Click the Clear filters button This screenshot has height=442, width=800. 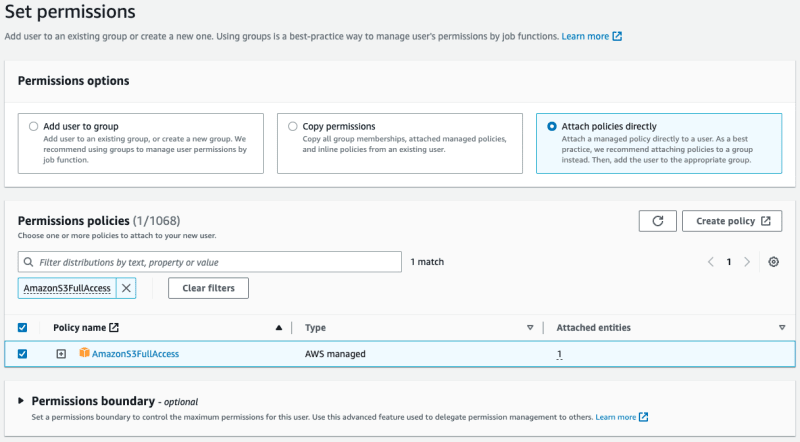(208, 288)
